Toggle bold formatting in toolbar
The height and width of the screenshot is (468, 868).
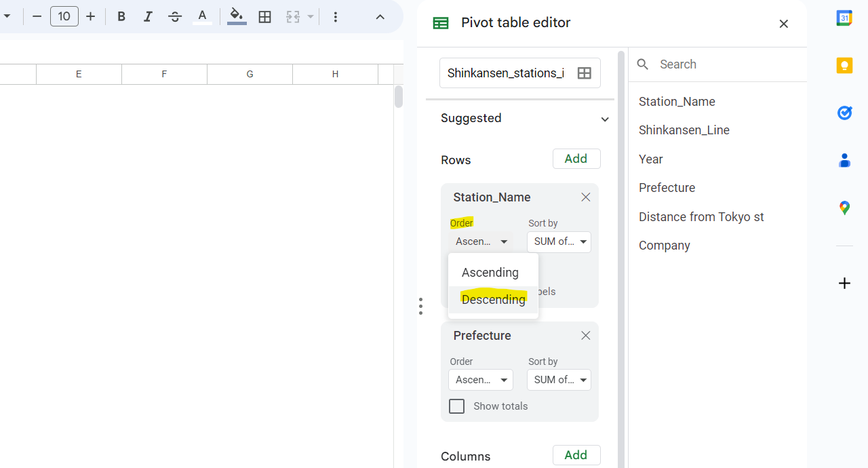coord(121,17)
